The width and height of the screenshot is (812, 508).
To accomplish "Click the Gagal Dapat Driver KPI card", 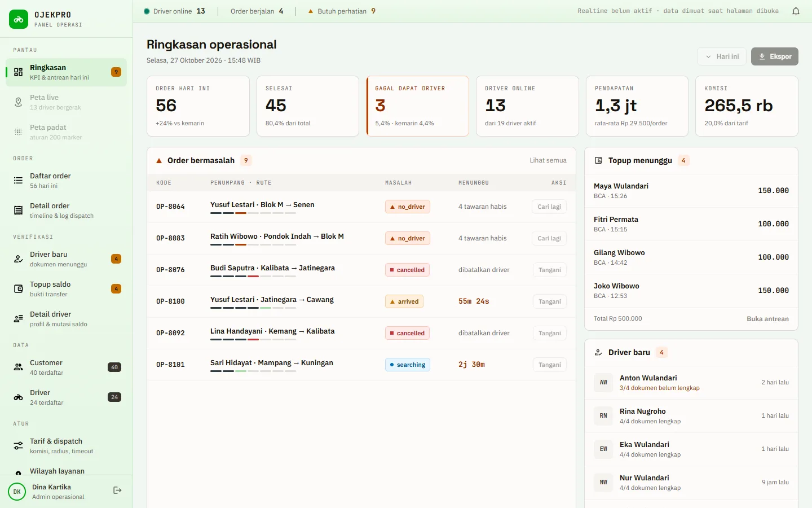I will pyautogui.click(x=417, y=106).
